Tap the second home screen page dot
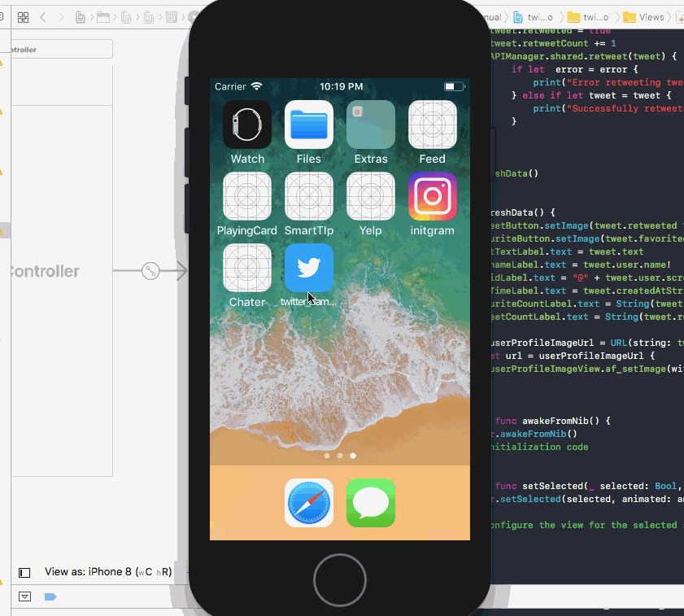 (340, 456)
